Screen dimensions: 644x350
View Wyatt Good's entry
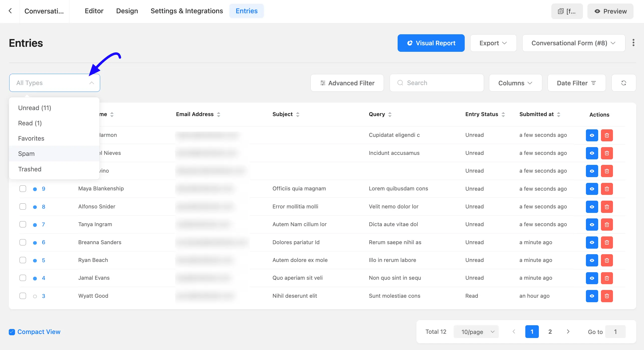click(592, 296)
